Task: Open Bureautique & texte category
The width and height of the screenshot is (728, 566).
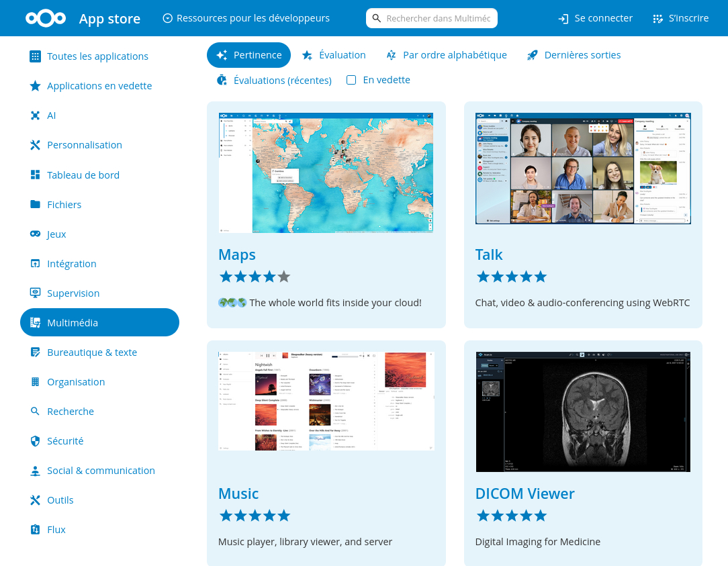Action: (x=91, y=352)
